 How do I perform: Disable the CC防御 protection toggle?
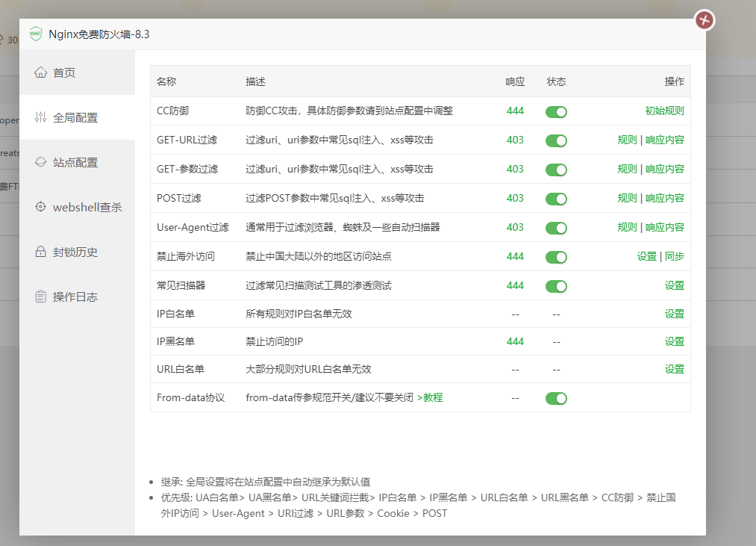tap(556, 110)
